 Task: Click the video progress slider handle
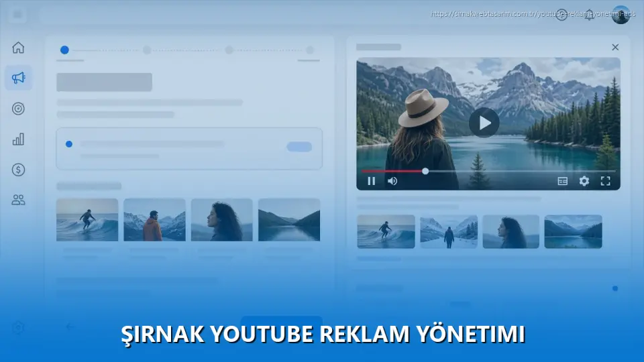pyautogui.click(x=425, y=171)
